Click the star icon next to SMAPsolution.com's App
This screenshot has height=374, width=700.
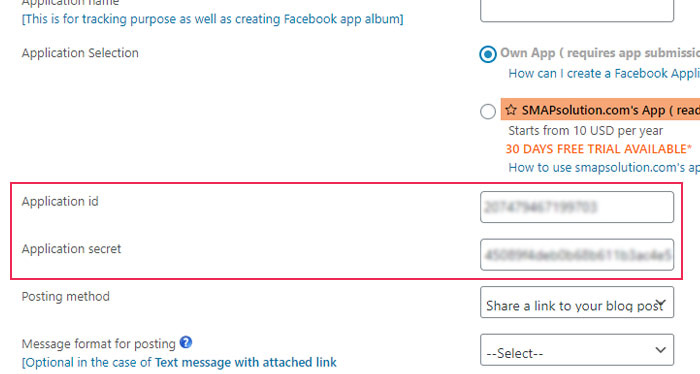click(x=511, y=110)
